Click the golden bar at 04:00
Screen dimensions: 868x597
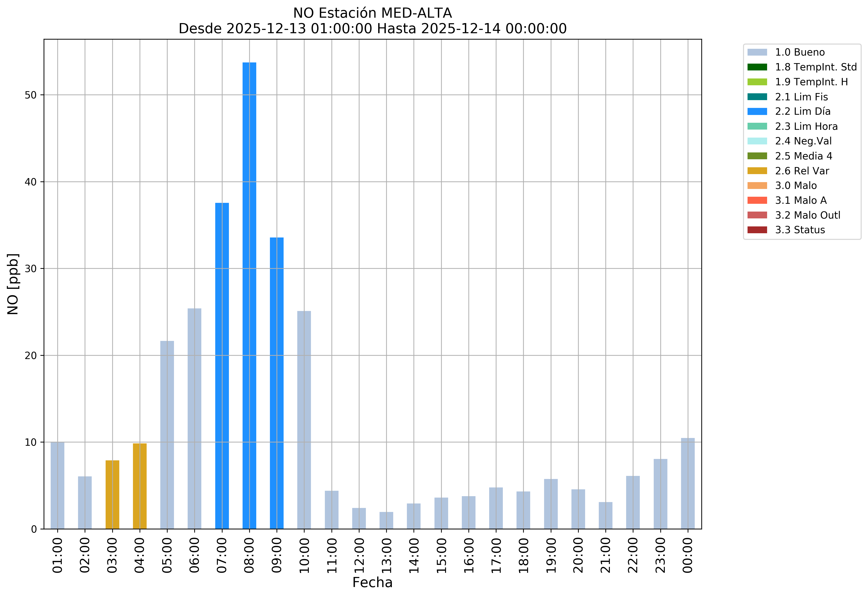[140, 486]
